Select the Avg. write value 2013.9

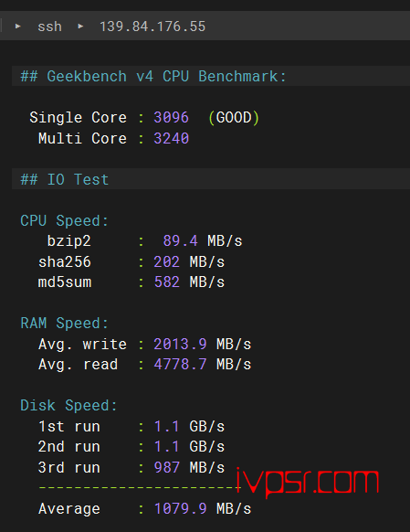coord(180,344)
